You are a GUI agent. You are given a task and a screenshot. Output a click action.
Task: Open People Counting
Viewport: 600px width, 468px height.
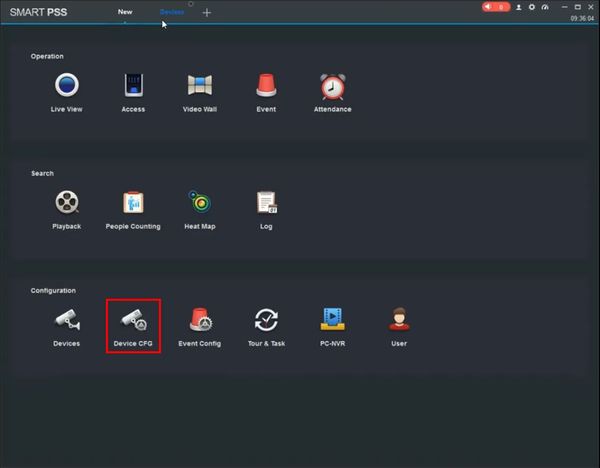pos(133,204)
